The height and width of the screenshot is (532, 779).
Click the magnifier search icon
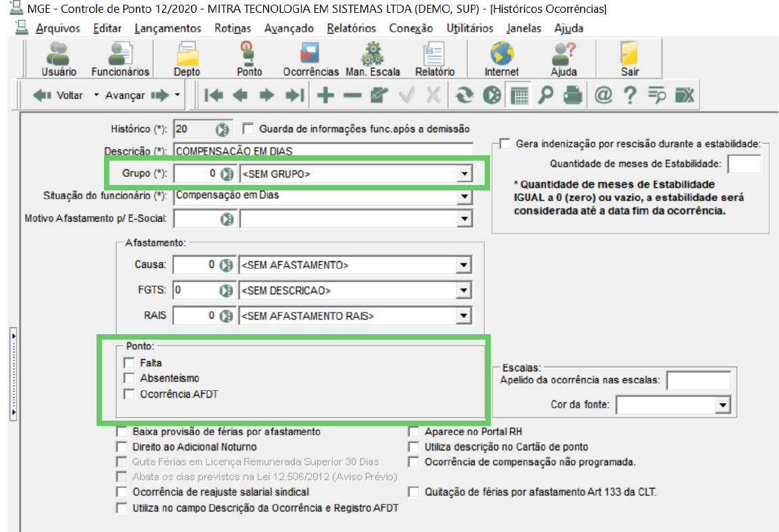pos(545,95)
